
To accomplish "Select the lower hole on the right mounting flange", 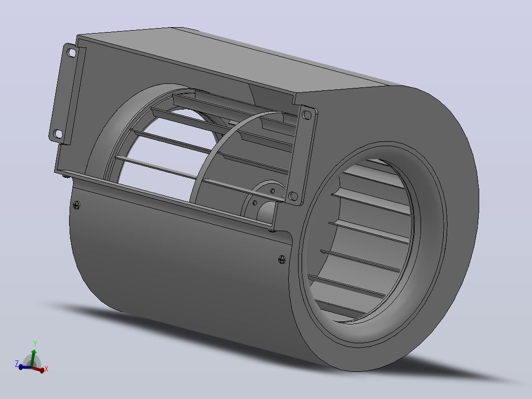I will 293,196.
